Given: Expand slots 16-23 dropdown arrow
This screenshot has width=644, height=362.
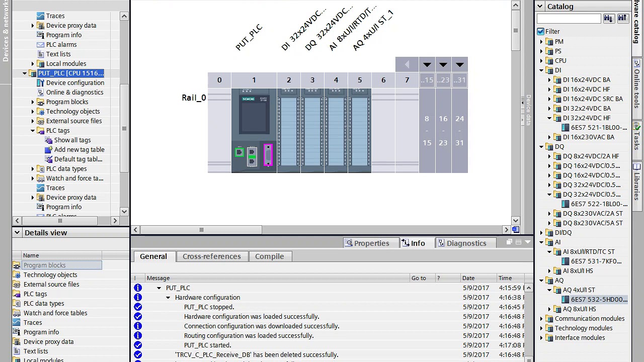Looking at the screenshot, I should click(443, 64).
